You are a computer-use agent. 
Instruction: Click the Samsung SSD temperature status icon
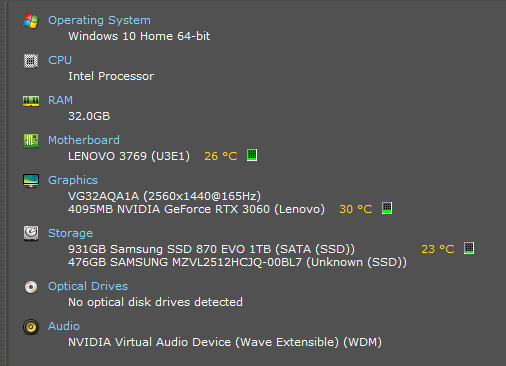469,248
